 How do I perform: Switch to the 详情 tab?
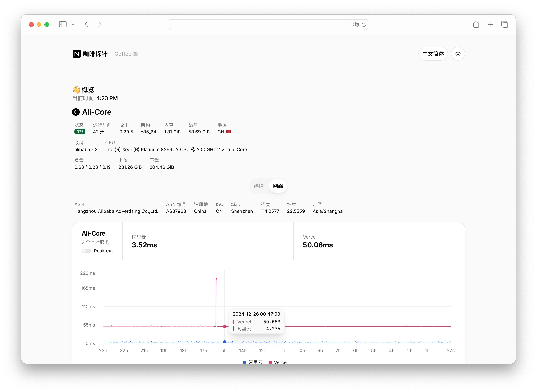coord(258,186)
